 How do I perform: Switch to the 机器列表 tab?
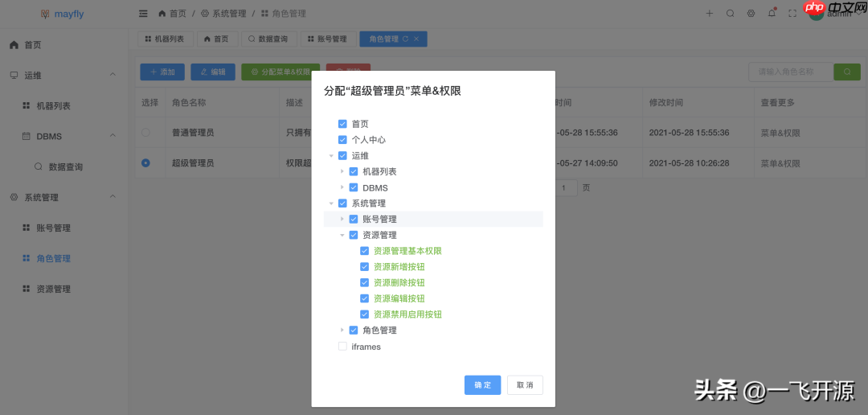(x=165, y=39)
